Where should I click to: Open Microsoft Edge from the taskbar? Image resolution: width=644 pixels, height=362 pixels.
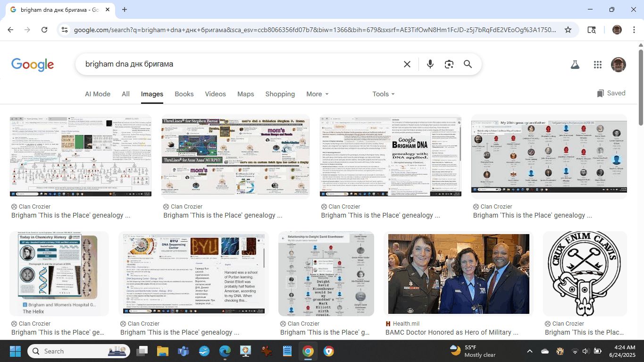(x=225, y=351)
